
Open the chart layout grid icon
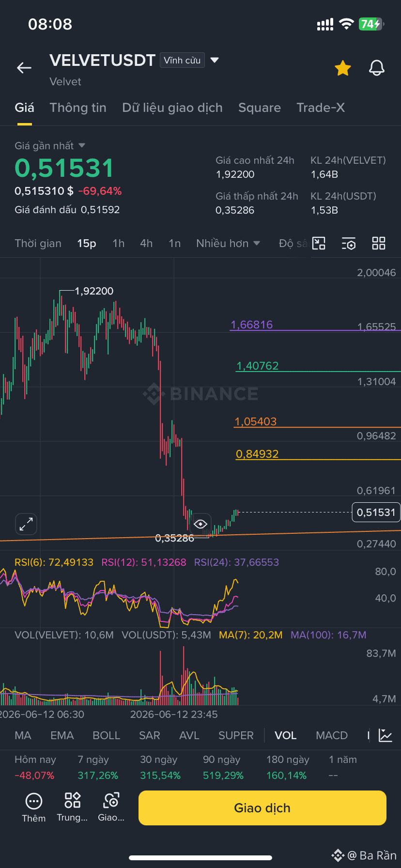click(x=379, y=243)
